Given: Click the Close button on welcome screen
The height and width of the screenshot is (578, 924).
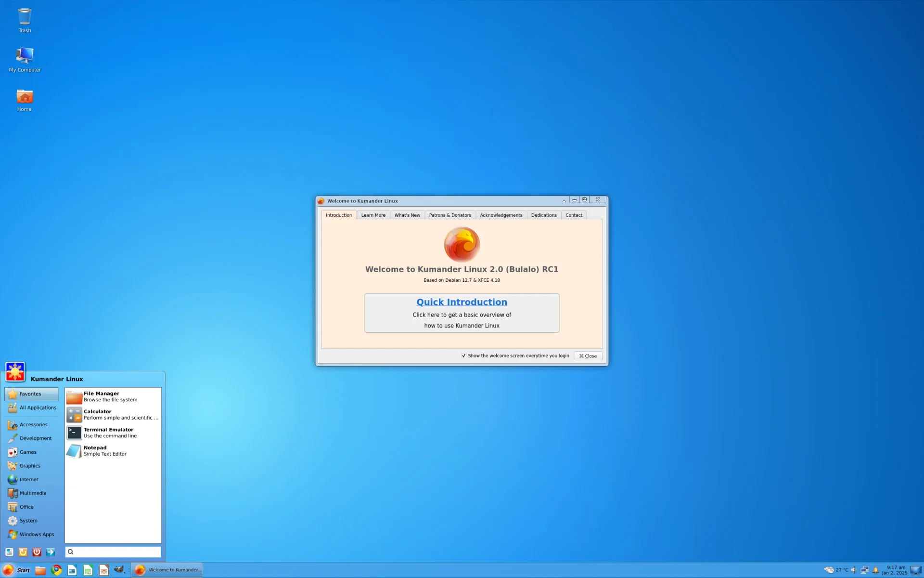Looking at the screenshot, I should [x=588, y=355].
